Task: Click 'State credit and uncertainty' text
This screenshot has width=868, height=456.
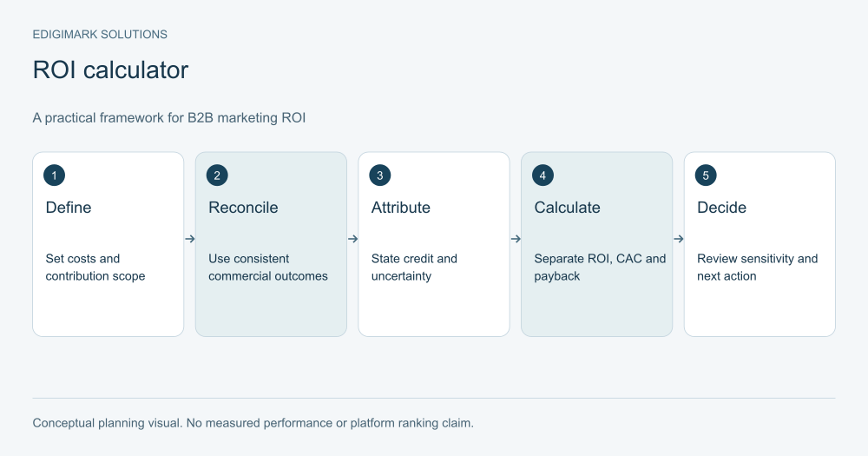Action: coord(414,267)
